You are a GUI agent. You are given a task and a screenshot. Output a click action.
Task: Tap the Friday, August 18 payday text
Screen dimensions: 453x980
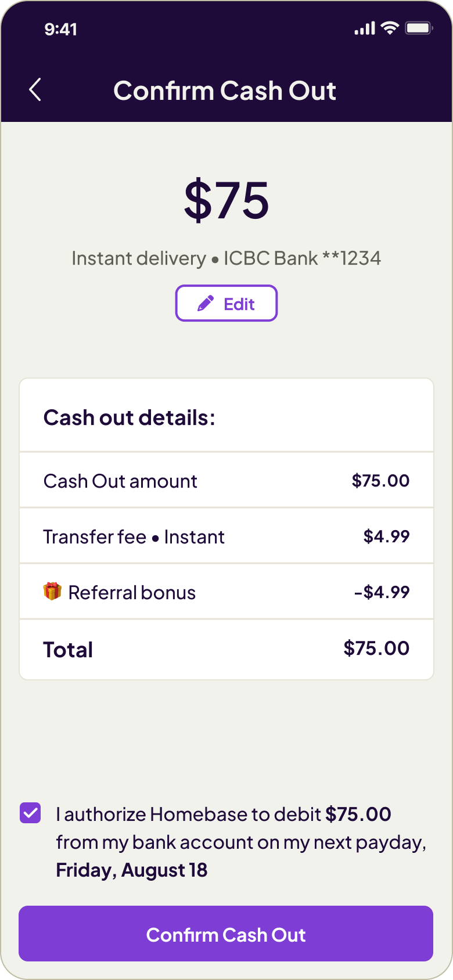point(131,870)
